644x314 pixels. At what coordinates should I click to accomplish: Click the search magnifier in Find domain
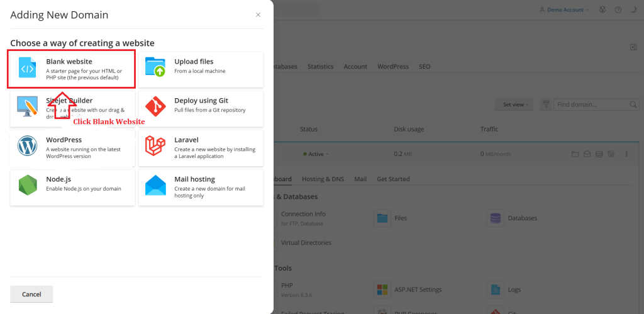(634, 105)
